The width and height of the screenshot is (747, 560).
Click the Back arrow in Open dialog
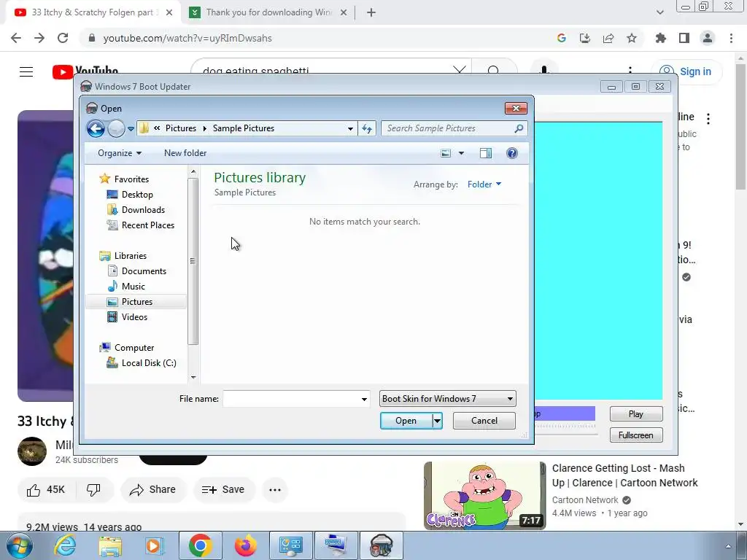click(x=96, y=128)
